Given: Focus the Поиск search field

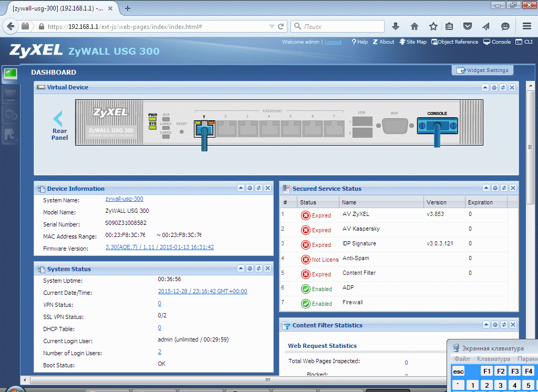Looking at the screenshot, I should [x=338, y=26].
